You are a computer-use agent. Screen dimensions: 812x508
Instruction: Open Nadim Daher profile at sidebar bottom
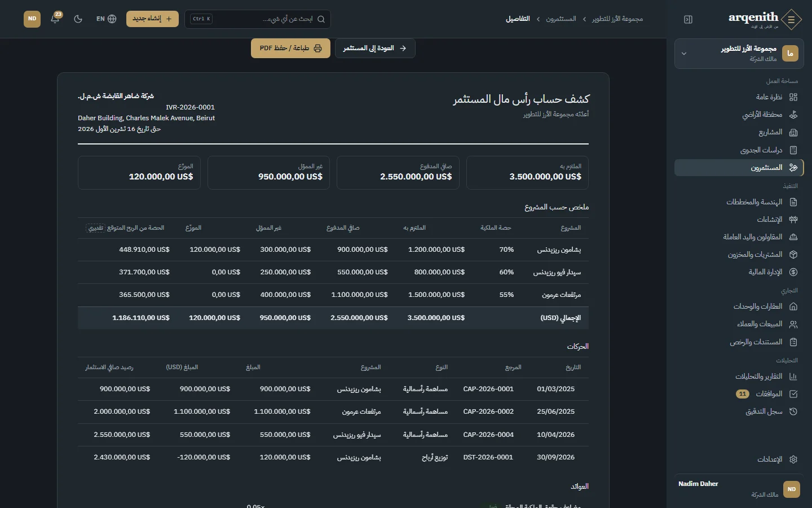click(739, 489)
